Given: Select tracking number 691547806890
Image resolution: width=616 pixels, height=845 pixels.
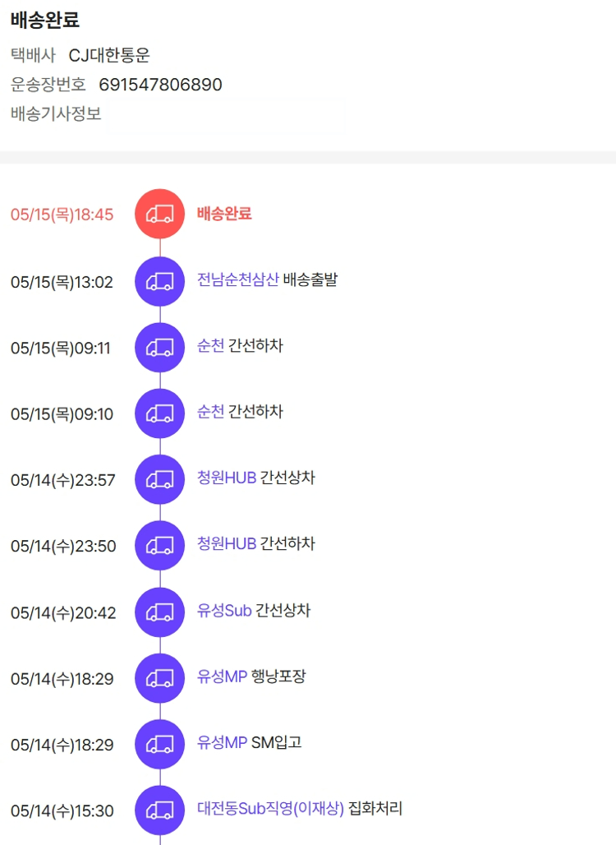Looking at the screenshot, I should [x=160, y=85].
